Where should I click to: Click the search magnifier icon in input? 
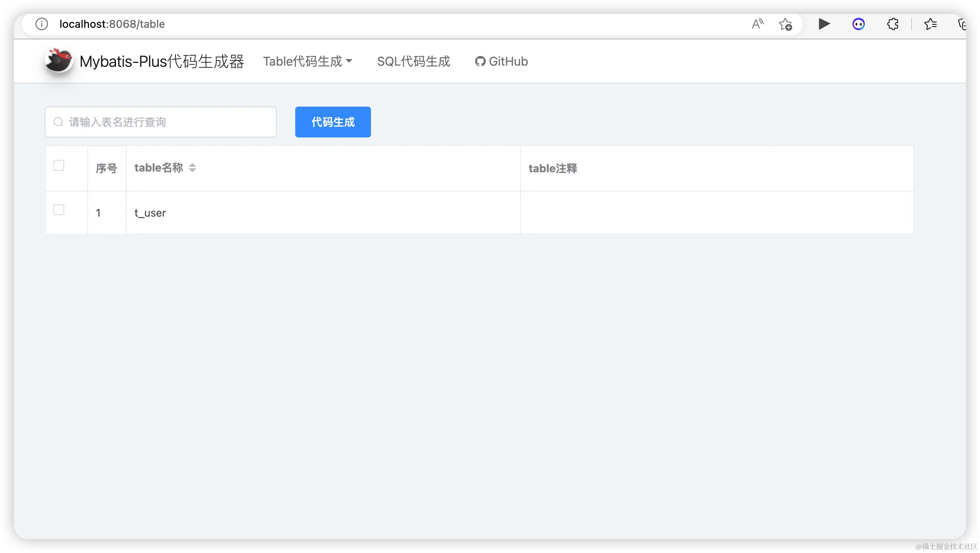point(58,122)
